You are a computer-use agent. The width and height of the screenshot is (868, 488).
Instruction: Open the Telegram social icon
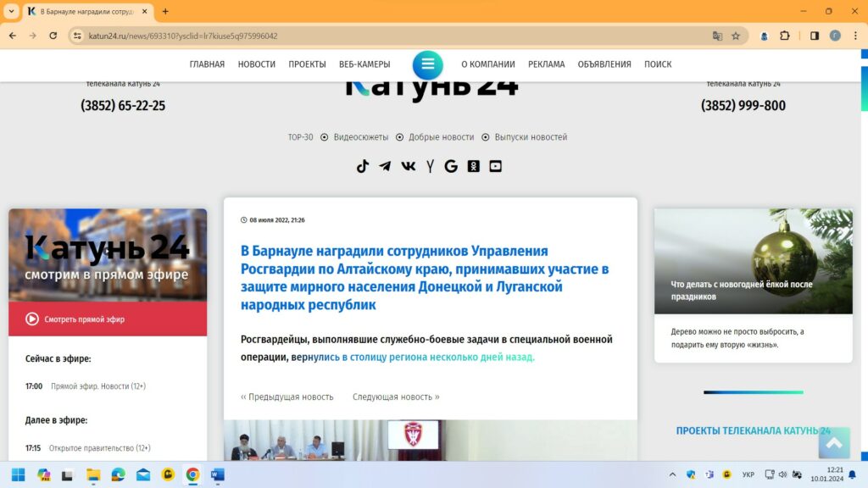point(385,166)
